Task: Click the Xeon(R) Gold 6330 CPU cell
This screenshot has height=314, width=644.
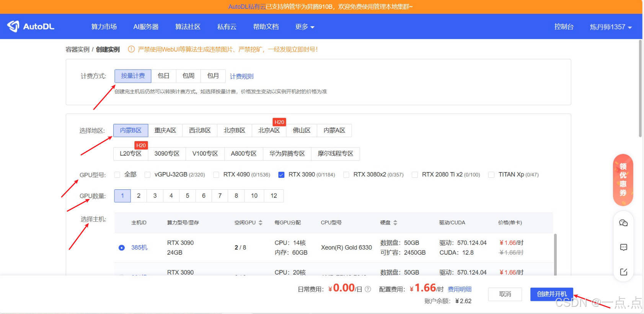Action: [x=346, y=247]
